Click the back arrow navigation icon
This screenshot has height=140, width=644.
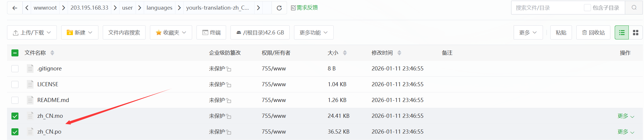coord(15,8)
